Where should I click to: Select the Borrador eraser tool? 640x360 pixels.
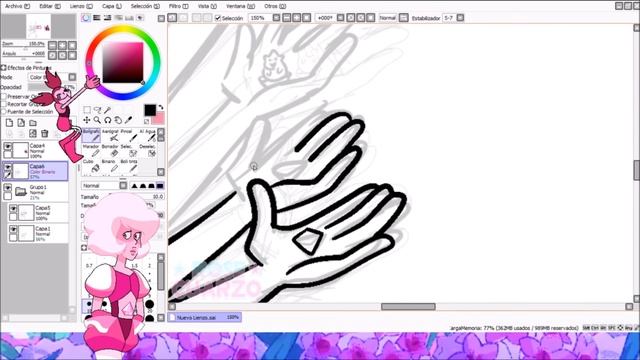[110, 151]
